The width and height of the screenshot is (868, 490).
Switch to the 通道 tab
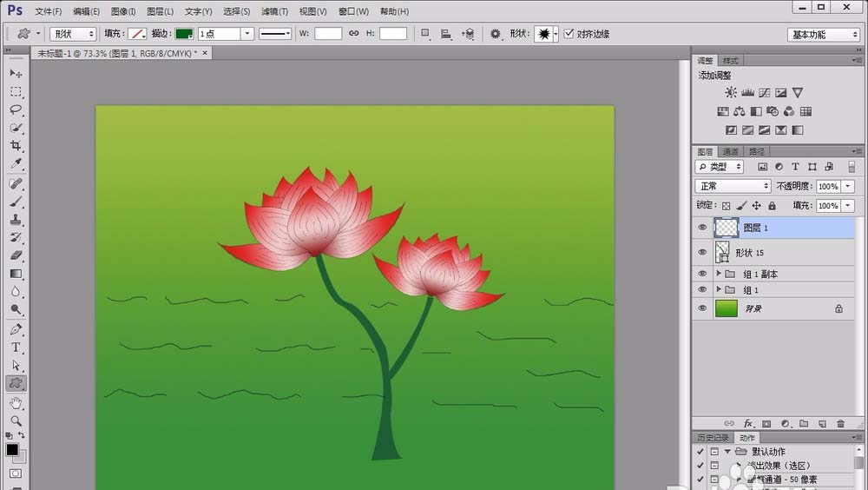pos(730,151)
